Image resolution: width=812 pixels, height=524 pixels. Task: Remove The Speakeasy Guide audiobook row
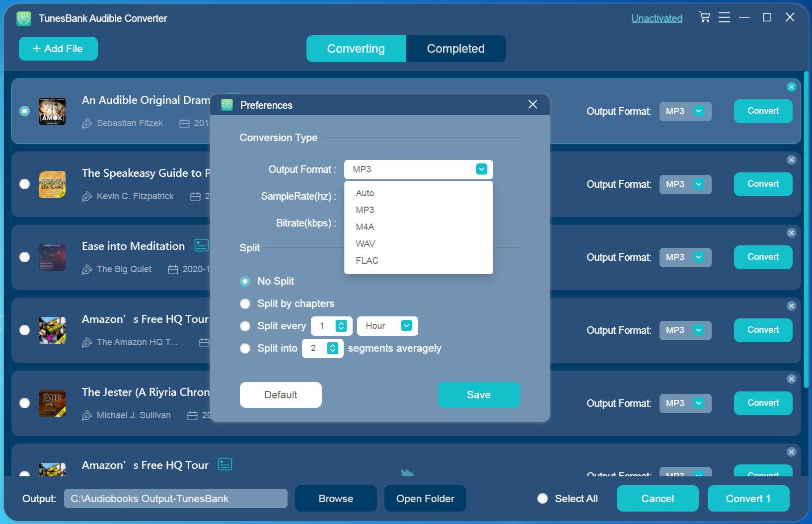point(792,160)
